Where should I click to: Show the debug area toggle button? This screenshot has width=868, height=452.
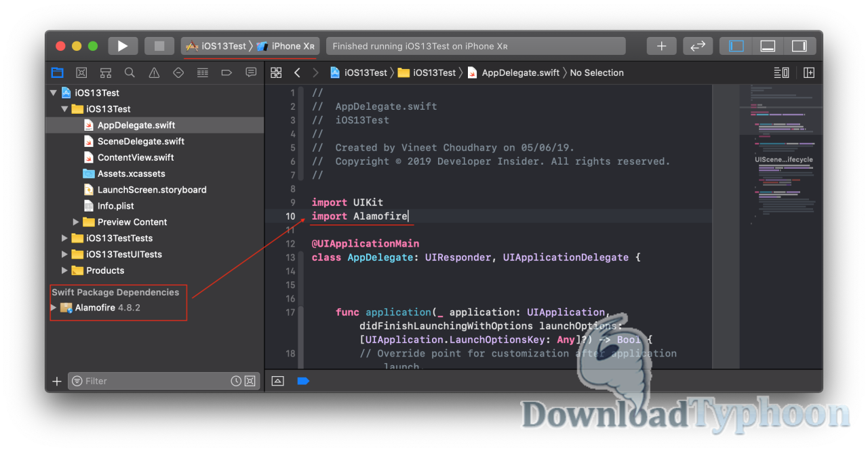tap(277, 381)
